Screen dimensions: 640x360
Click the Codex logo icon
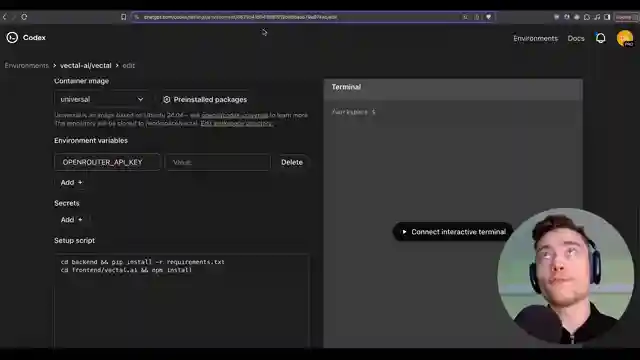click(12, 38)
